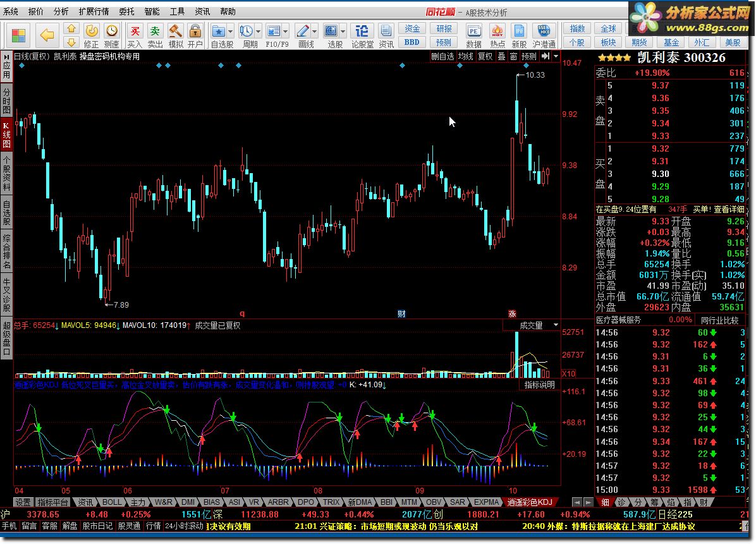Select 个股资料 in left sidebar
The image size is (756, 544).
[7, 174]
